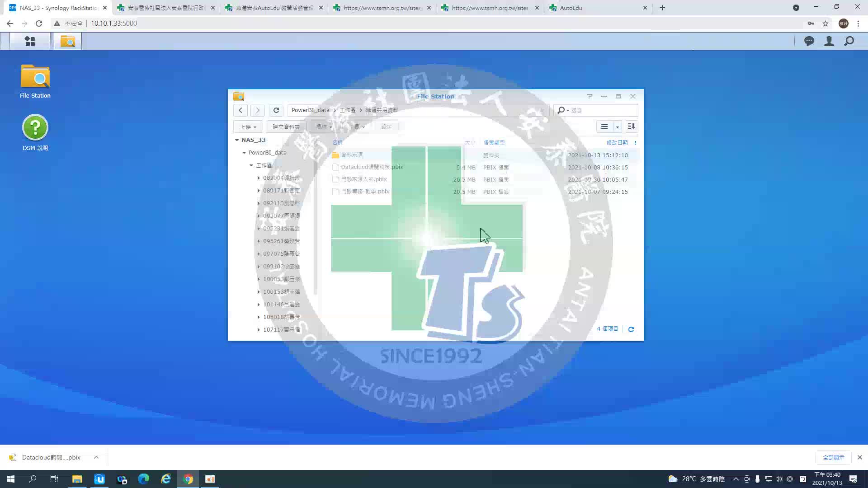The width and height of the screenshot is (868, 488).
Task: Open Windows Start menu
Action: (11, 479)
